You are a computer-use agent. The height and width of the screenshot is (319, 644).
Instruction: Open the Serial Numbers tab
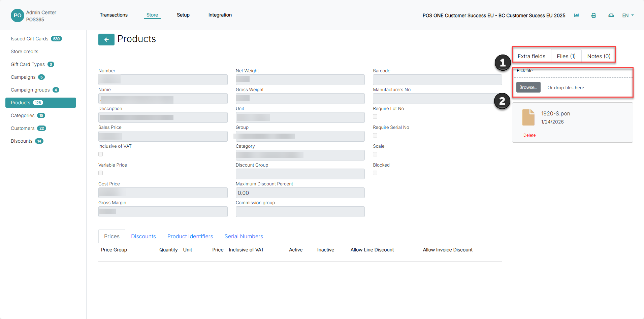[x=244, y=236]
